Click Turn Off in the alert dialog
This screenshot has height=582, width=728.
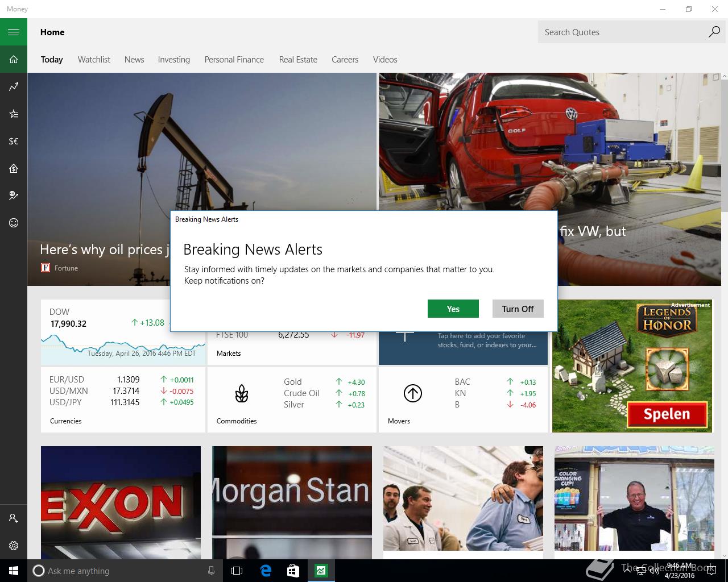[x=518, y=309]
